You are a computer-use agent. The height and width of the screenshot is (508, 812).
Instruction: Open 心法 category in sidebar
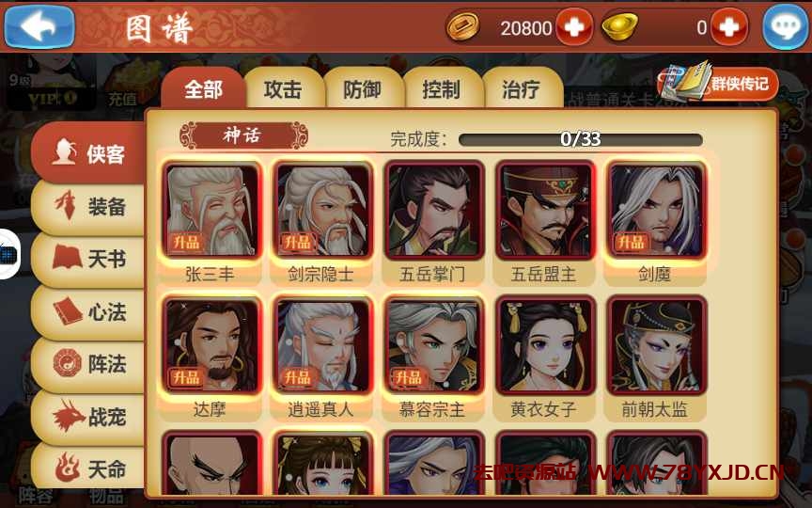88,312
